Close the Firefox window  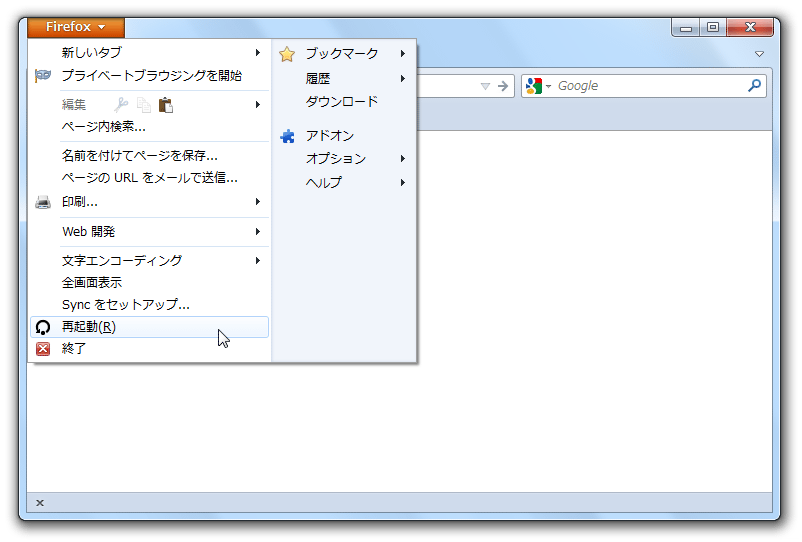point(750,28)
